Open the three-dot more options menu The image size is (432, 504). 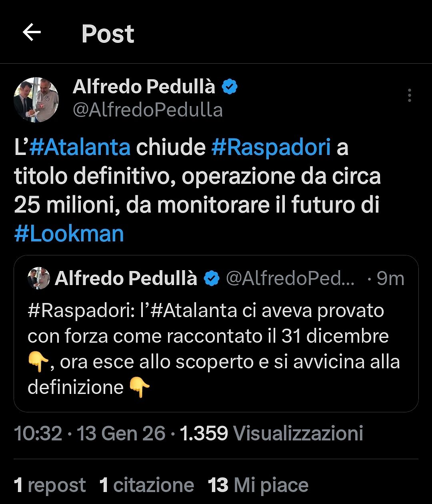tap(409, 96)
